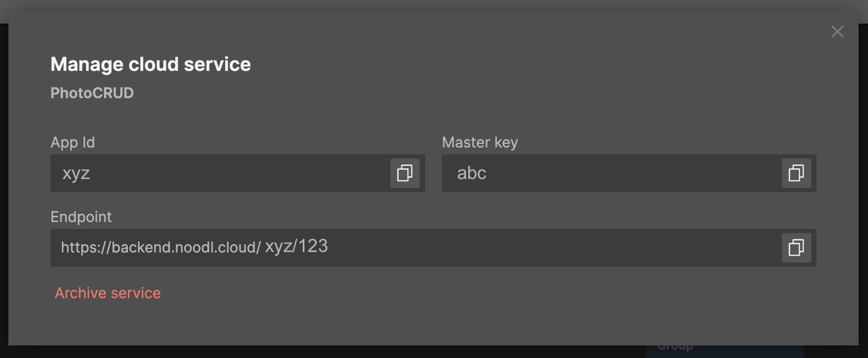Screen dimensions: 868x358
Task: Click the 'https://backend.noodl.cloud/' endpoint text
Action: click(161, 247)
